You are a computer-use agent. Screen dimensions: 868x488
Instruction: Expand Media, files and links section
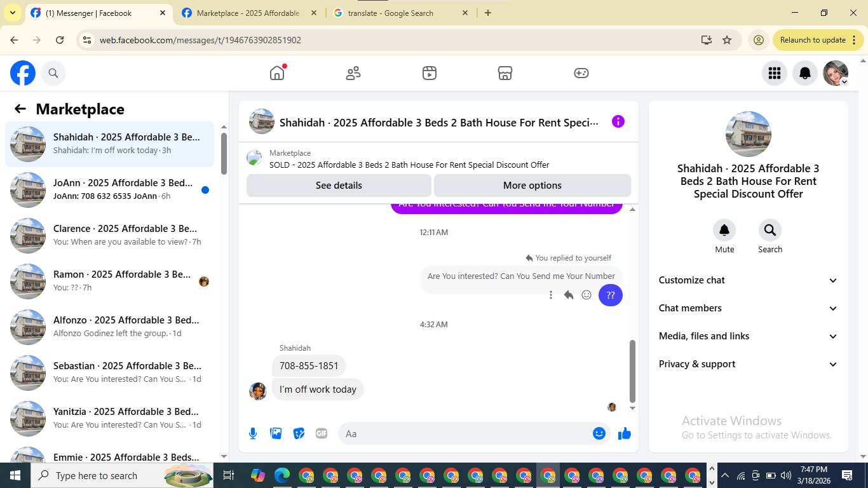(x=749, y=336)
